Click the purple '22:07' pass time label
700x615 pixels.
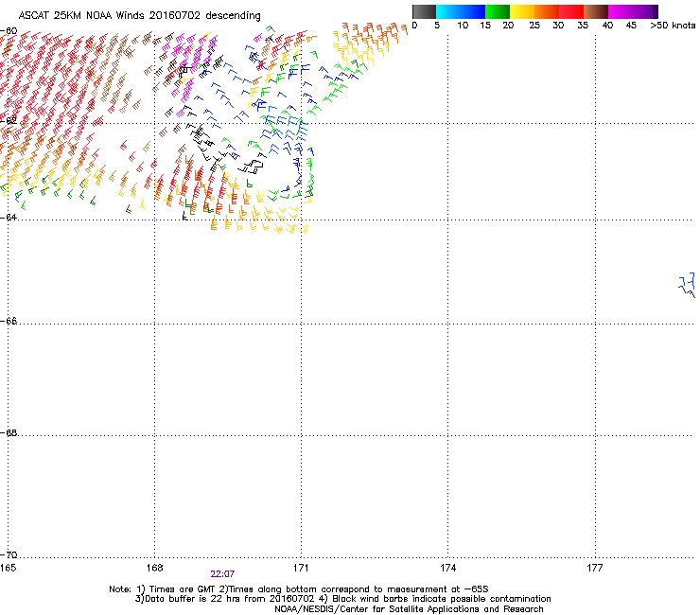[x=222, y=574]
